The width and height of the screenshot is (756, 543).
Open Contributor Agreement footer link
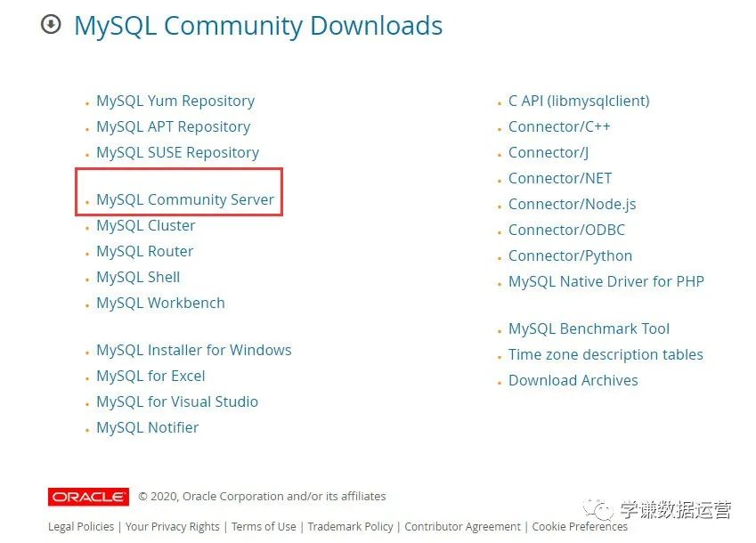[x=462, y=527]
